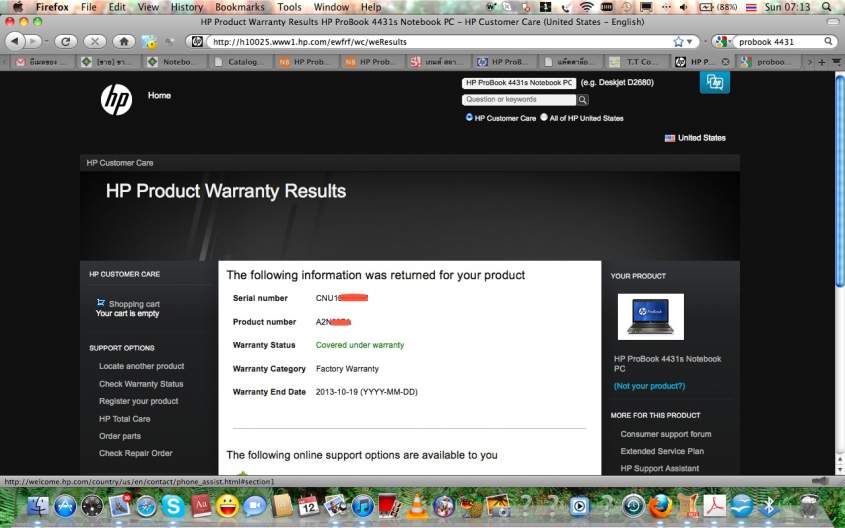Image resolution: width=845 pixels, height=528 pixels.
Task: Click the Shopping cart icon in sidebar
Action: (x=101, y=303)
